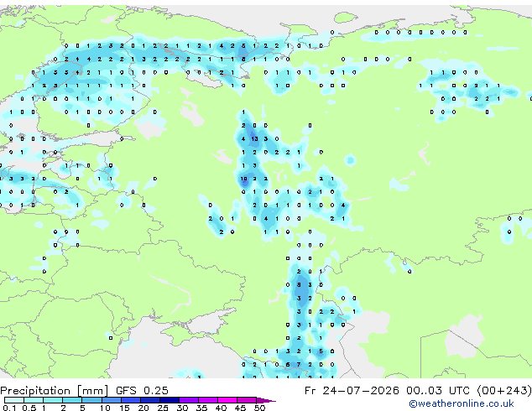Select the 0.5–1 mm legend swatch
This screenshot has width=532, height=411.
coord(34,400)
